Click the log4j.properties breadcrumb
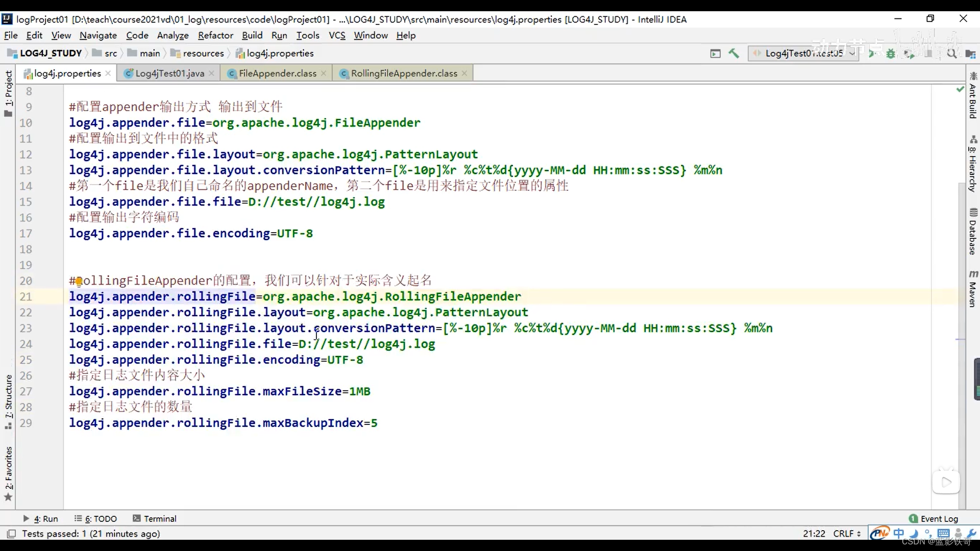The width and height of the screenshot is (980, 551). [275, 53]
